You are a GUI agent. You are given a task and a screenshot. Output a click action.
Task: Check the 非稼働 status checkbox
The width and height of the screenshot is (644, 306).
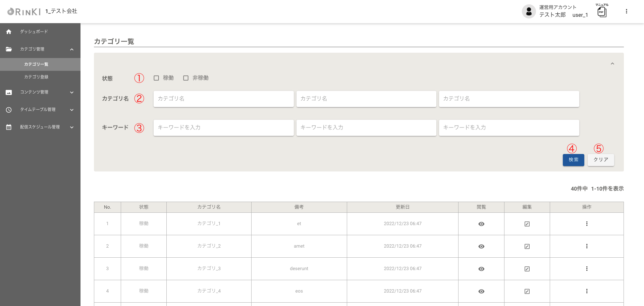click(x=186, y=78)
